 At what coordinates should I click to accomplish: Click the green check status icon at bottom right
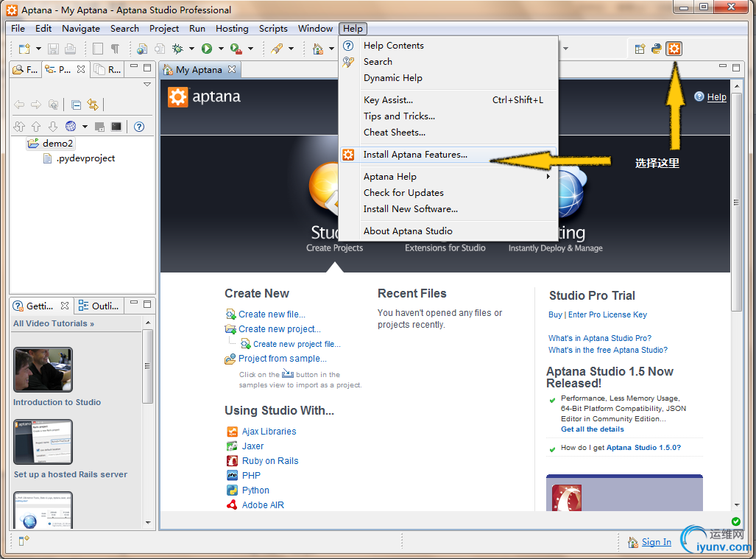[x=735, y=521]
